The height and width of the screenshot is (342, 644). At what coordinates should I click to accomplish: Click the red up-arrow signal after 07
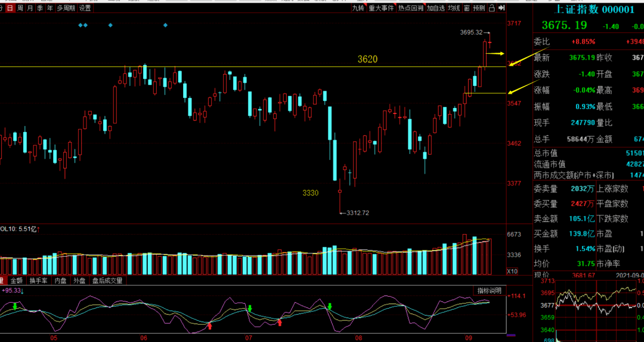280,323
